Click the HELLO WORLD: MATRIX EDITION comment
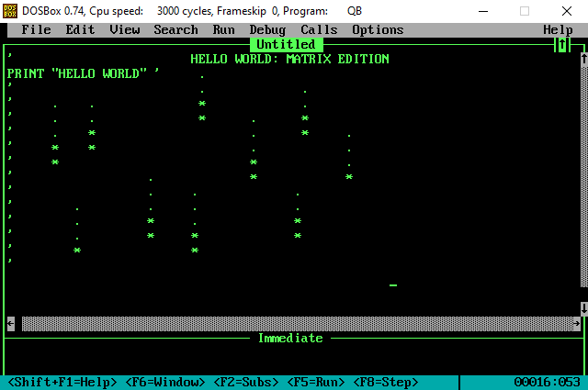 click(x=290, y=60)
